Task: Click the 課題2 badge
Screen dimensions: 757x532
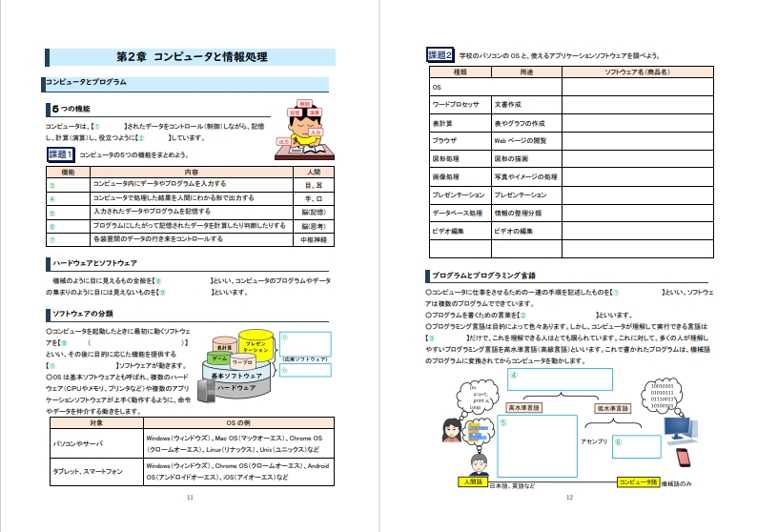Action: (440, 55)
